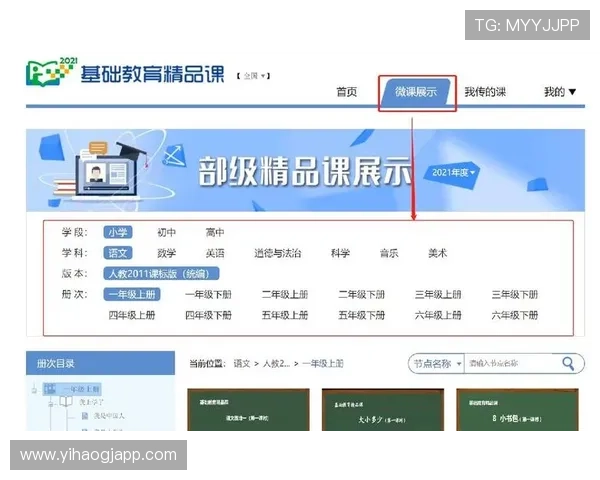Screen dimensions: 600x480
Task: Open the 8 小书包 lesson thumbnail
Action: coord(517,410)
